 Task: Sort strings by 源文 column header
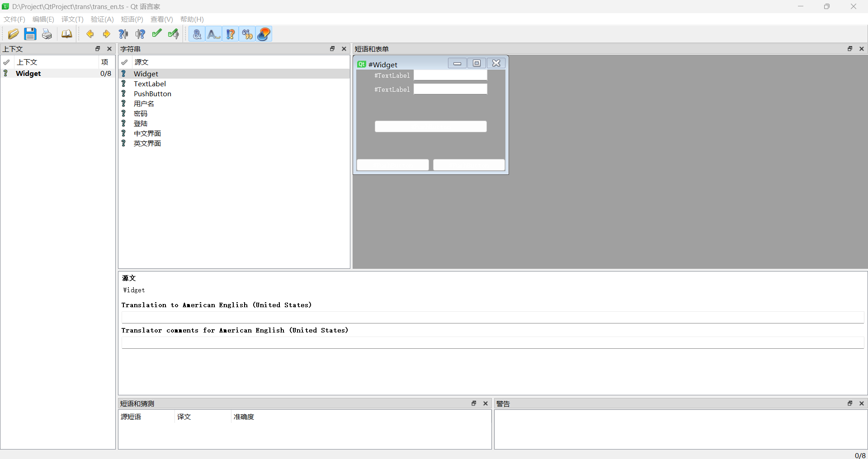(x=241, y=62)
